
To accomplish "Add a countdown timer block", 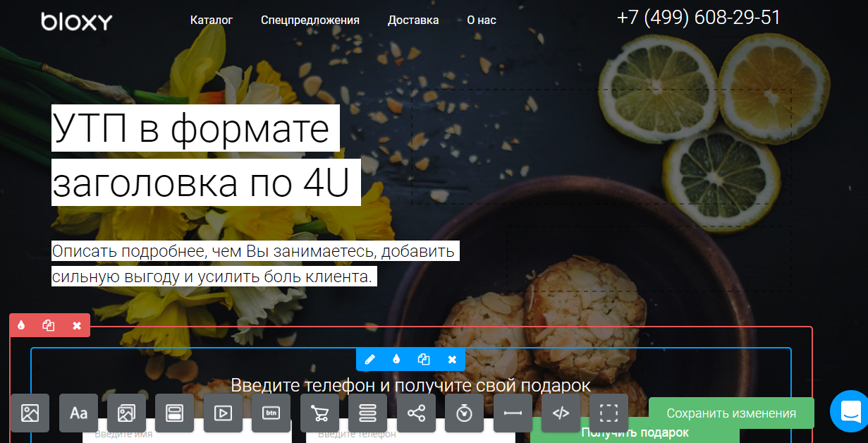I will (x=464, y=413).
